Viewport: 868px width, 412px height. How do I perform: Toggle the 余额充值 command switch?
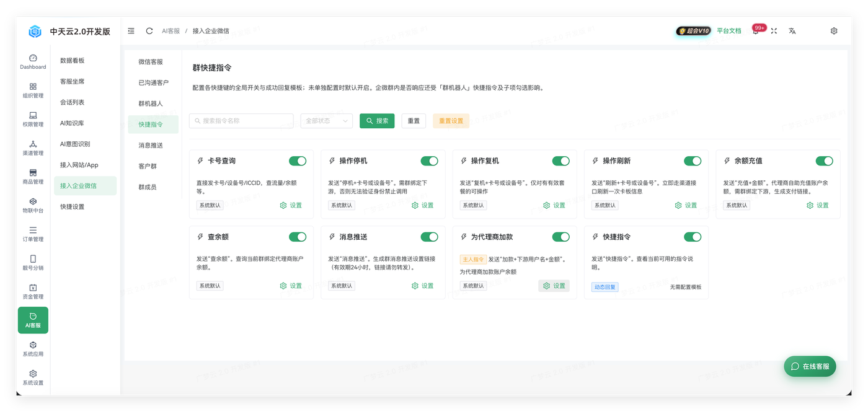[x=824, y=161]
